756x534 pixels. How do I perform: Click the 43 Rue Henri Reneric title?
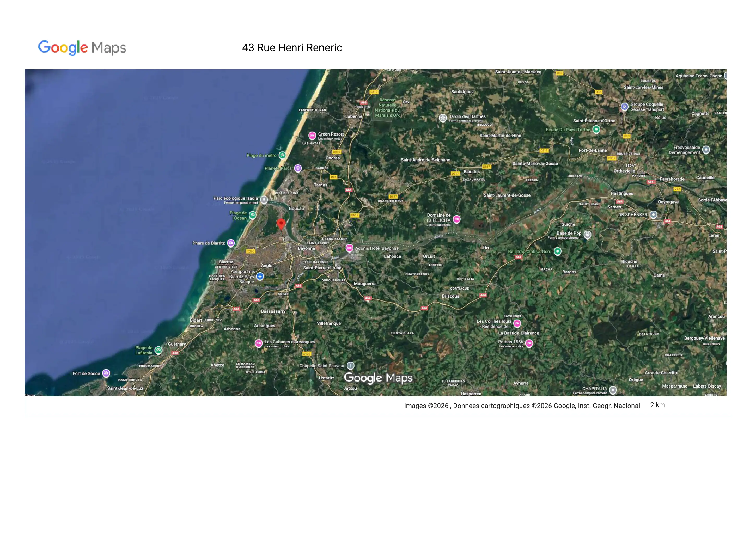tap(292, 48)
